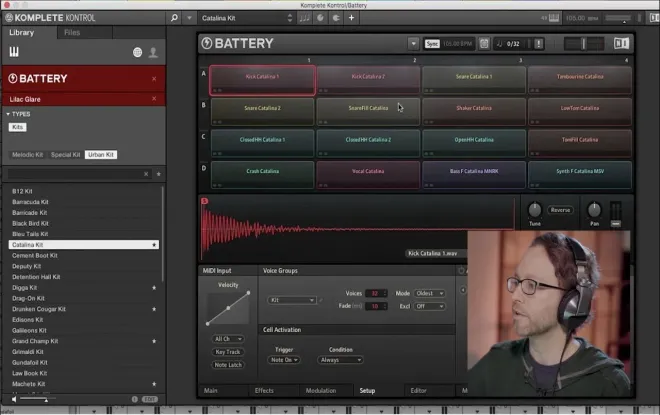Select the Snare Catalina 1 cell

tap(474, 80)
